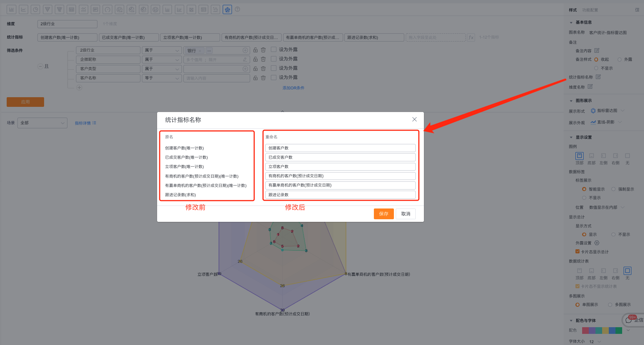Screen dimensions: 644x345
Task: Check 设为外露 for 2级行业 row
Action: (273, 49)
